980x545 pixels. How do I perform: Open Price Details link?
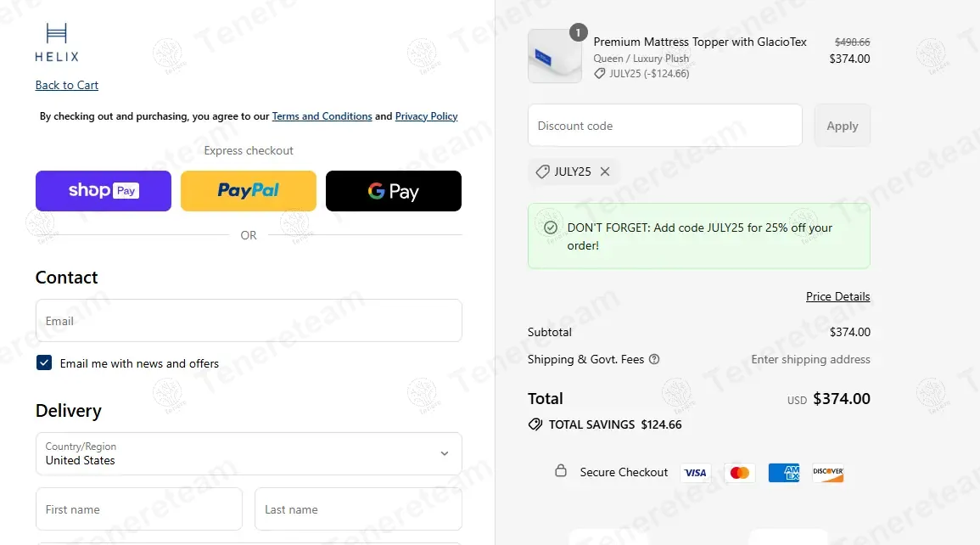tap(837, 296)
